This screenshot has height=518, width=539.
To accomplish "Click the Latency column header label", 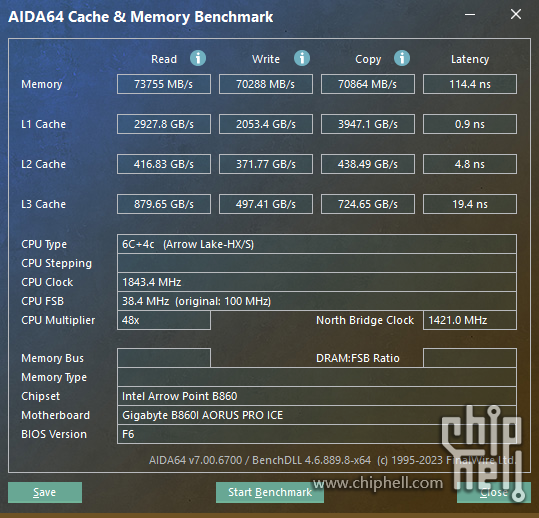I will click(x=470, y=59).
